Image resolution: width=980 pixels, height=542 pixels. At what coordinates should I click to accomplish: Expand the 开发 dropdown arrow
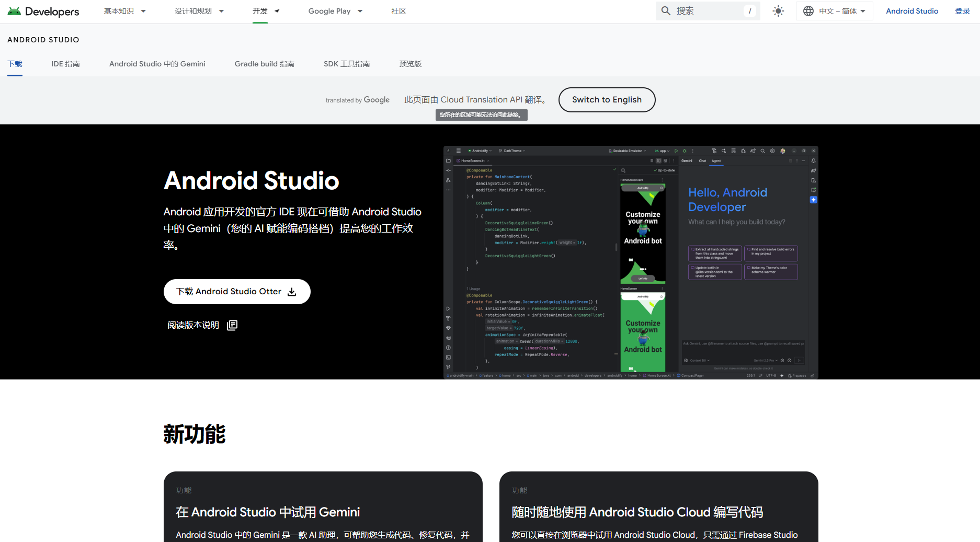tap(277, 11)
